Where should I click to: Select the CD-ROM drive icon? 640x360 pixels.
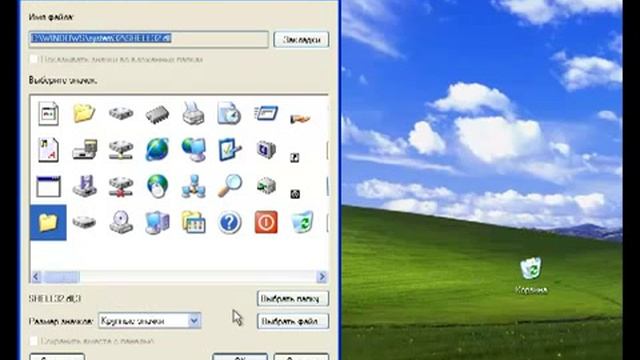click(121, 222)
